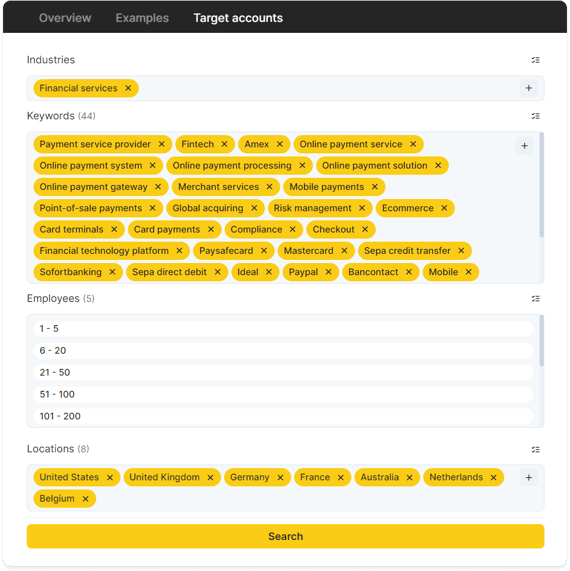Remove the Financial technology platform keyword

click(179, 251)
